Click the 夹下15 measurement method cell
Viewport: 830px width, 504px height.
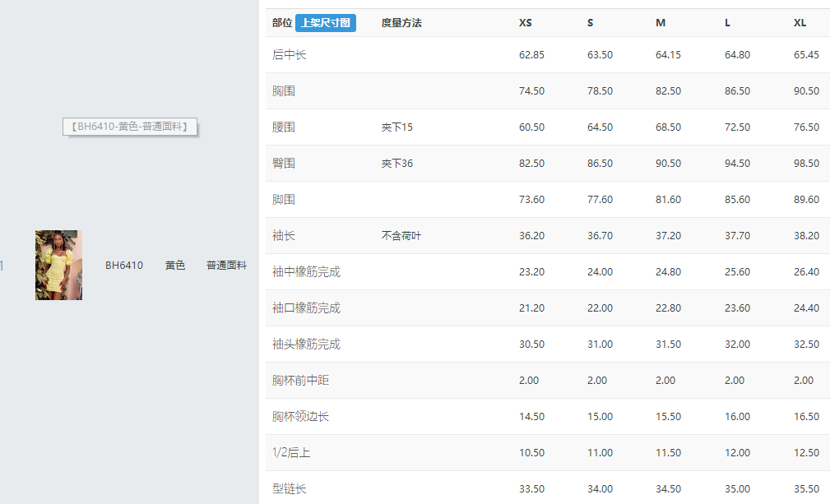pyautogui.click(x=397, y=127)
